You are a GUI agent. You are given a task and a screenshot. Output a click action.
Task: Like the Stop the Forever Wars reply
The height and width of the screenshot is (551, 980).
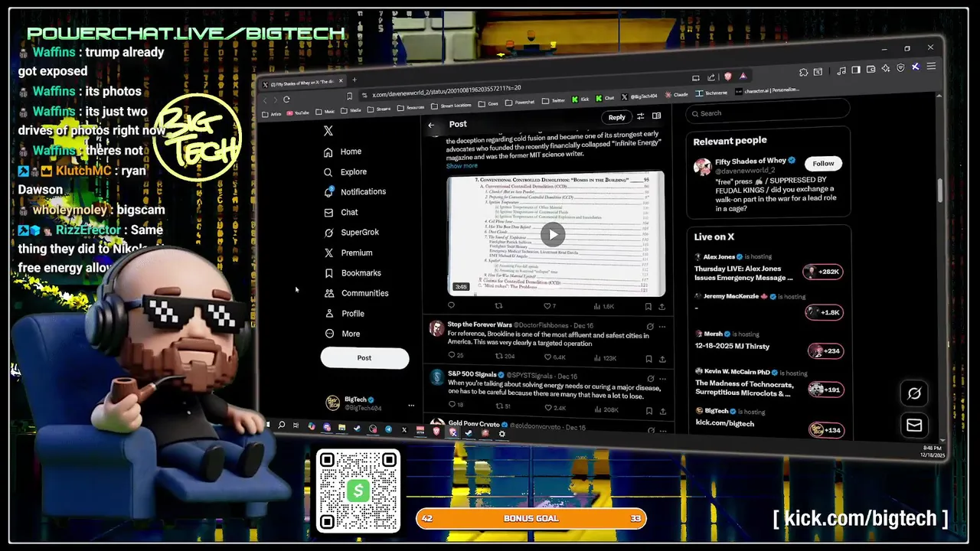(554, 357)
